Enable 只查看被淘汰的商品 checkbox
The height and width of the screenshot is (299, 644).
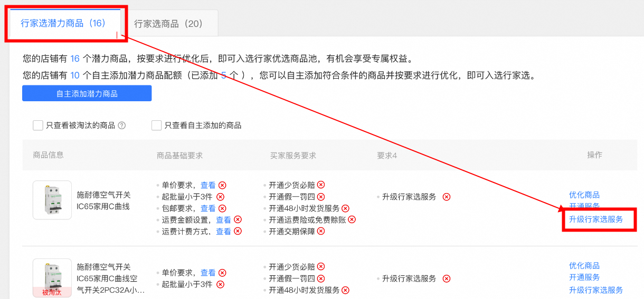point(38,126)
